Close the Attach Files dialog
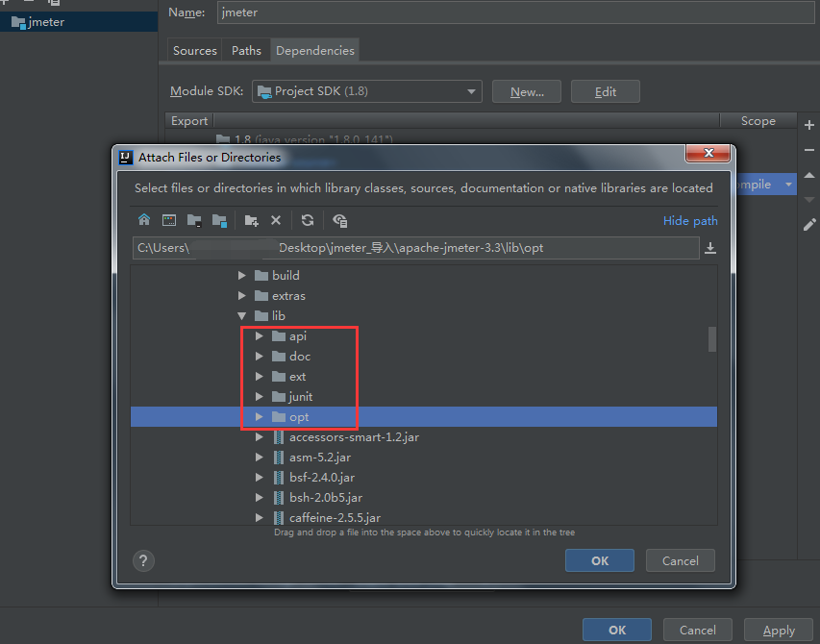 tap(708, 153)
